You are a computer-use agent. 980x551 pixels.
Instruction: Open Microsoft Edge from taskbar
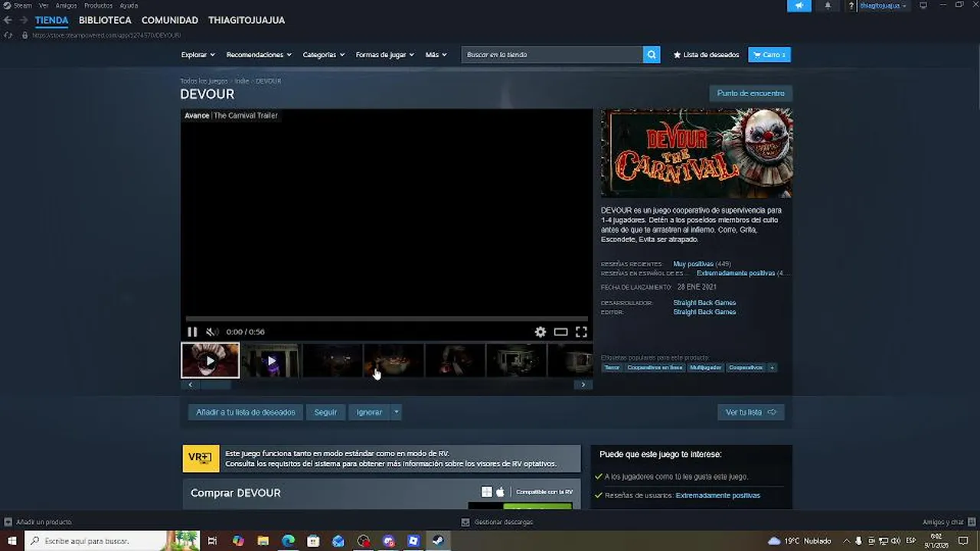pyautogui.click(x=288, y=541)
